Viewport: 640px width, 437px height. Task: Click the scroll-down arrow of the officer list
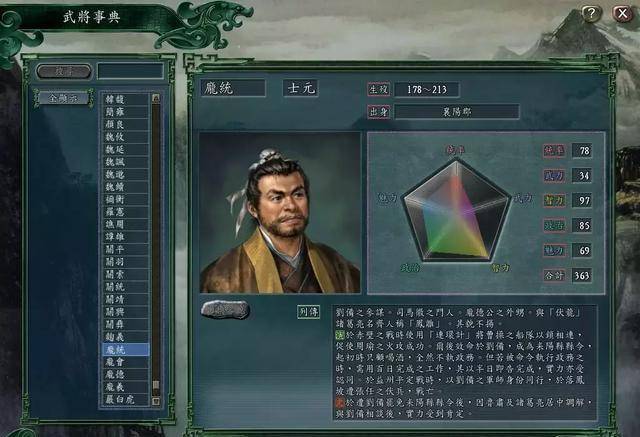click(x=156, y=402)
